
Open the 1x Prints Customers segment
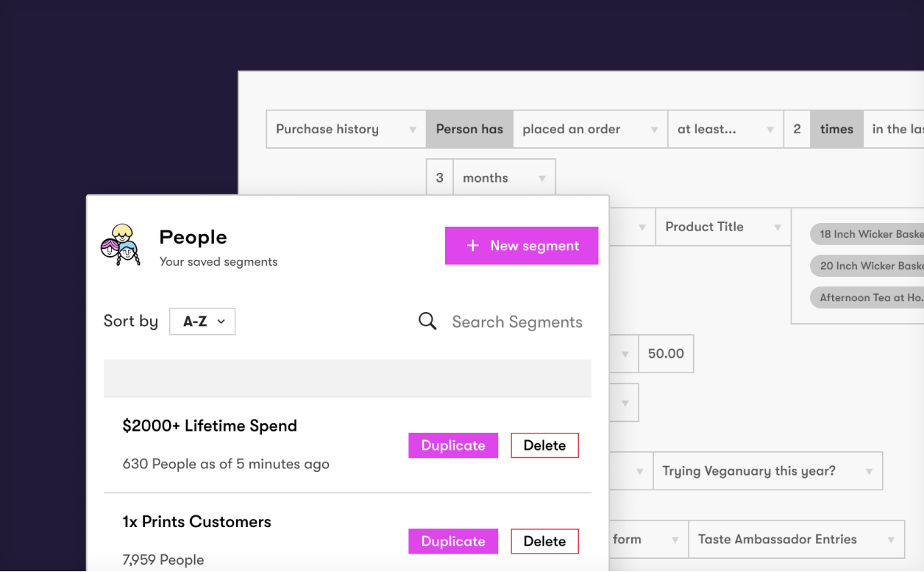tap(196, 521)
